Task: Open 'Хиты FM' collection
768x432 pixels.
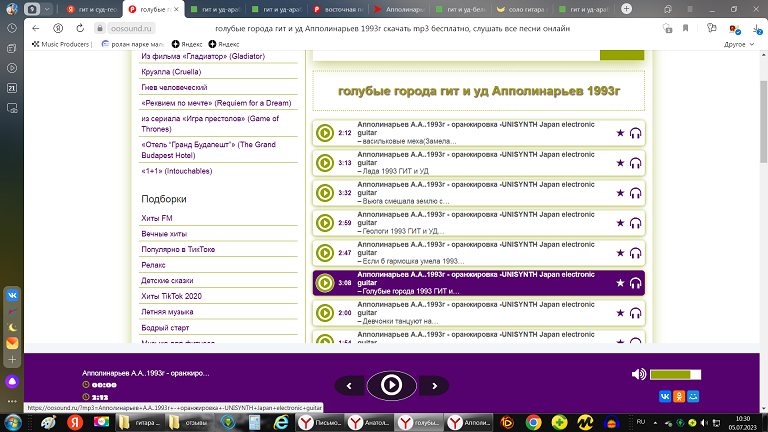Action: [x=157, y=218]
